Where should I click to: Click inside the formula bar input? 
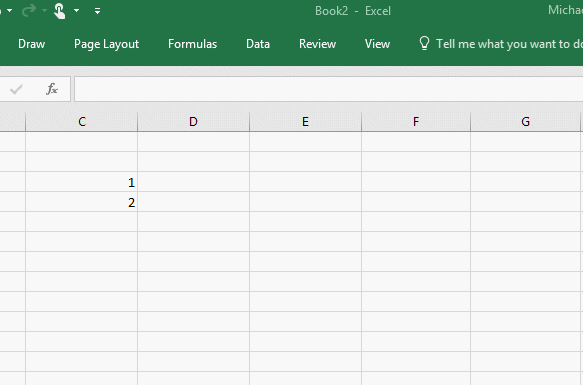coord(328,89)
